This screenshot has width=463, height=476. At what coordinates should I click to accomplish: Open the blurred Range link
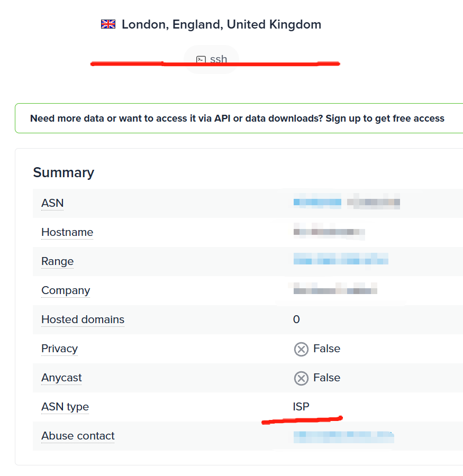tap(341, 259)
